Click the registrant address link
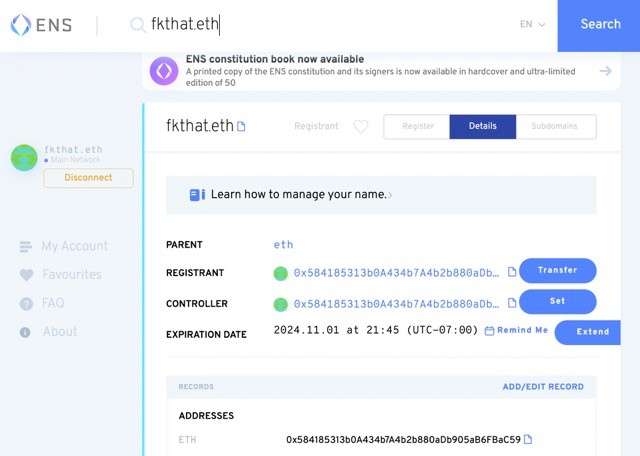This screenshot has height=456, width=640. pyautogui.click(x=396, y=273)
